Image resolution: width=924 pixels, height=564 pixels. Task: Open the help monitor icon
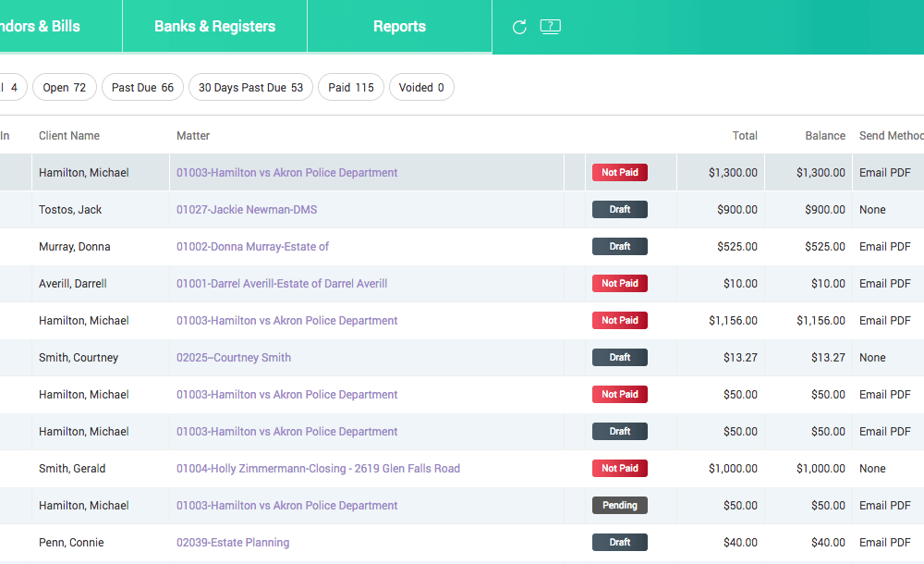point(551,27)
